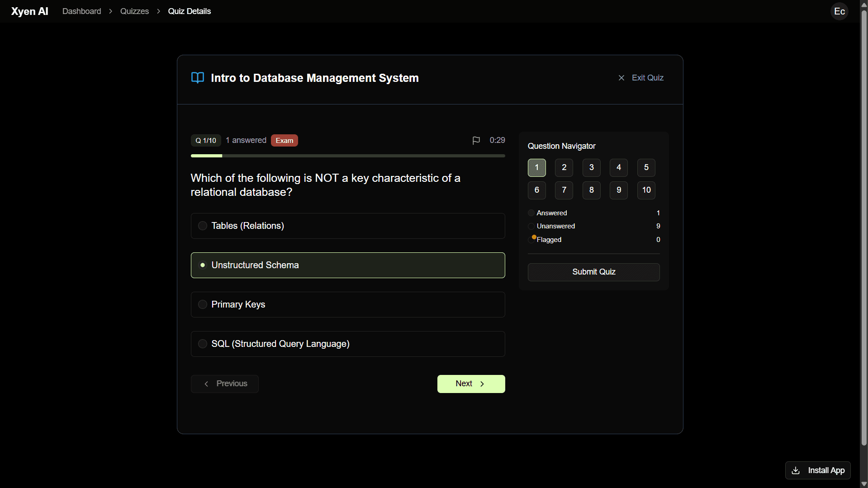Jump to question 5 in navigator
The image size is (868, 488).
(646, 167)
